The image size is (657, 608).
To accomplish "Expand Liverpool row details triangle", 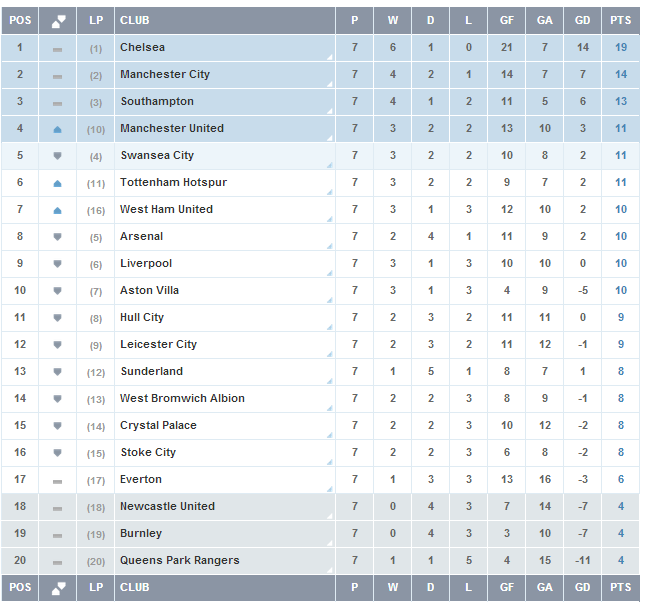I will (x=330, y=273).
